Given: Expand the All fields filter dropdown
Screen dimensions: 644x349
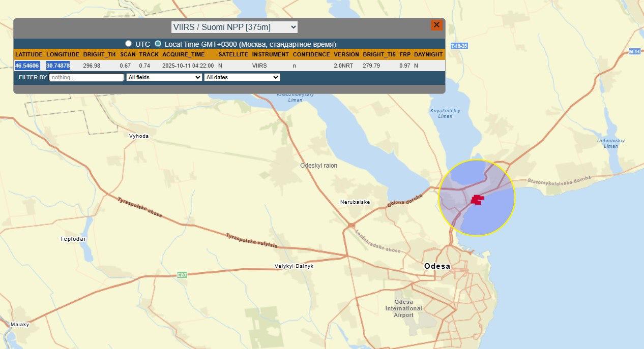Looking at the screenshot, I should tap(164, 77).
